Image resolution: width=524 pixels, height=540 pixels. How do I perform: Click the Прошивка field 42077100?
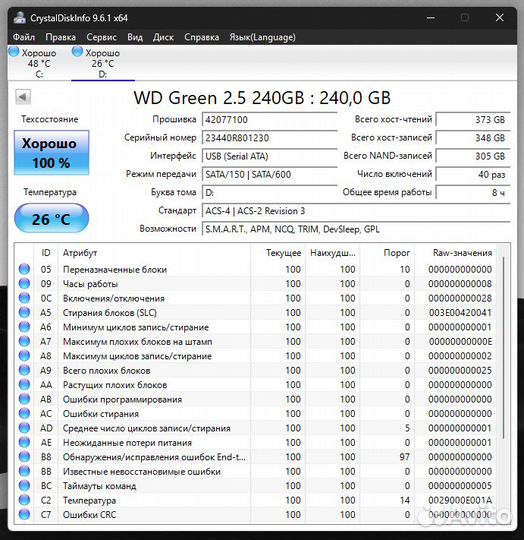[270, 120]
